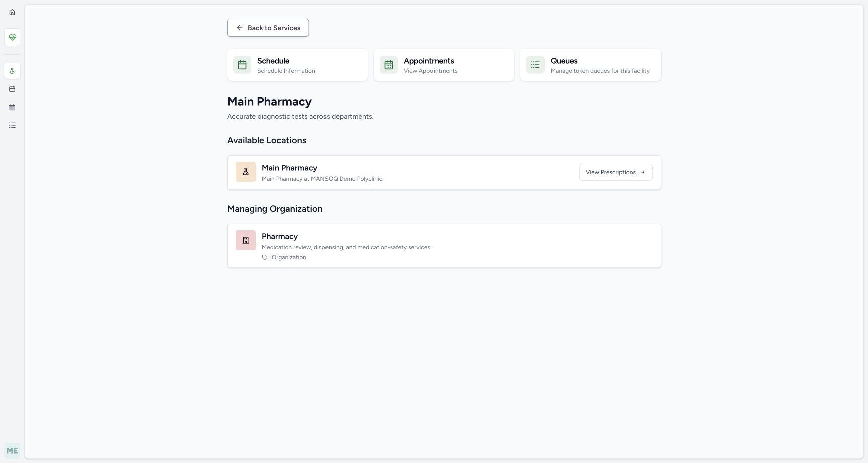Click the building icon beside Pharmacy
The width and height of the screenshot is (868, 463).
(x=246, y=240)
